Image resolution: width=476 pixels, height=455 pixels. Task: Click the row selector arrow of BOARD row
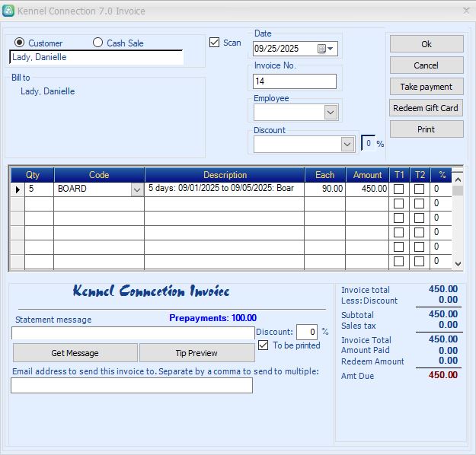(x=18, y=189)
